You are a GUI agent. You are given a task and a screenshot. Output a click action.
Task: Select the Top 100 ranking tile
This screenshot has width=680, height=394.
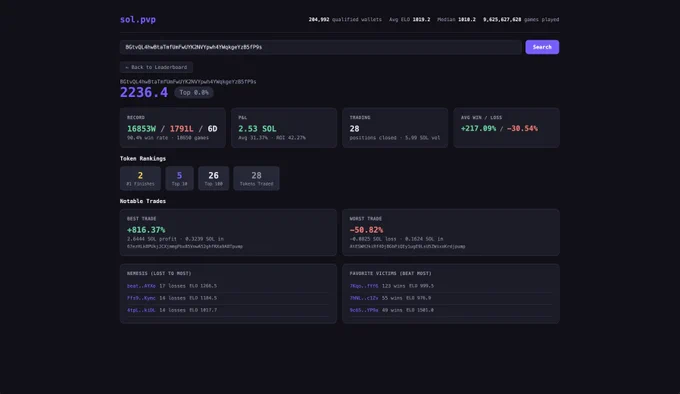[213, 178]
